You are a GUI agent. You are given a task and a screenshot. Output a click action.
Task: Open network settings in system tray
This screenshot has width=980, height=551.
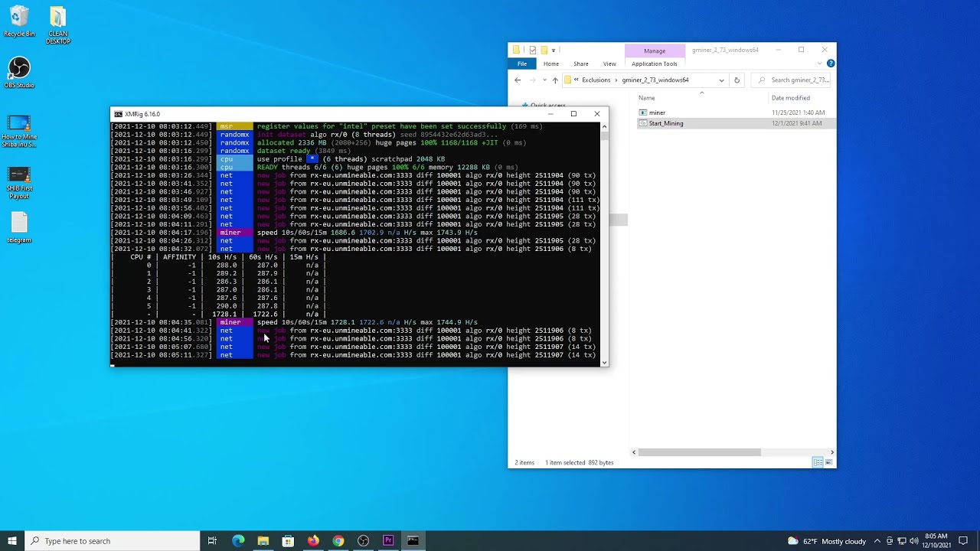click(902, 541)
